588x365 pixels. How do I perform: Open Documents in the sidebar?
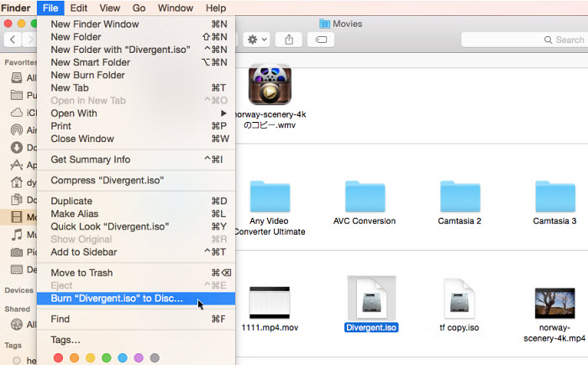click(24, 200)
